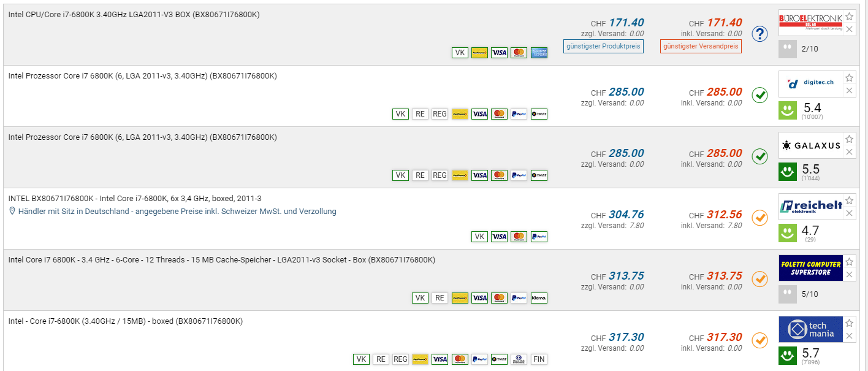This screenshot has height=371, width=868.
Task: Star the techmania shop as favorite
Action: coord(849,323)
